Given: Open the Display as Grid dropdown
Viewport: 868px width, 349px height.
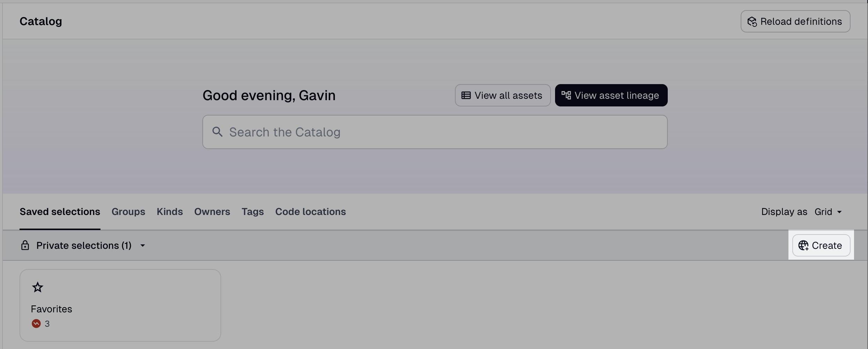Looking at the screenshot, I should tap(829, 212).
